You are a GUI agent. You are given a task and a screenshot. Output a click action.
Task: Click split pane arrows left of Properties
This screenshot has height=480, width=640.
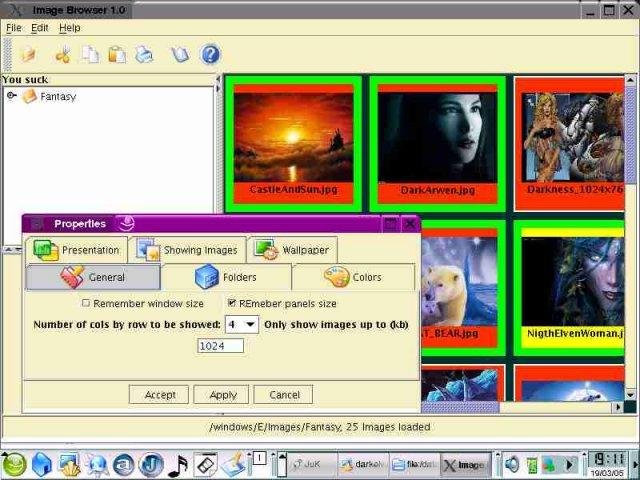click(x=12, y=249)
